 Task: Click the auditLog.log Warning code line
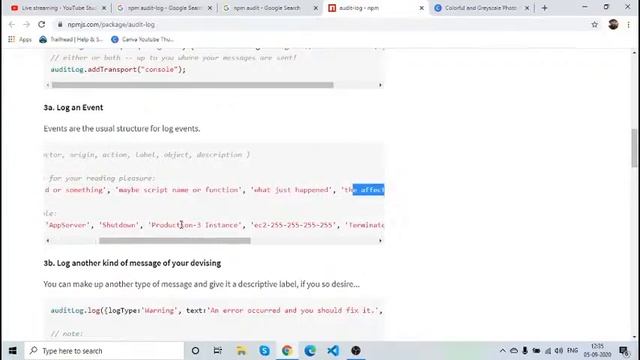[216, 310]
